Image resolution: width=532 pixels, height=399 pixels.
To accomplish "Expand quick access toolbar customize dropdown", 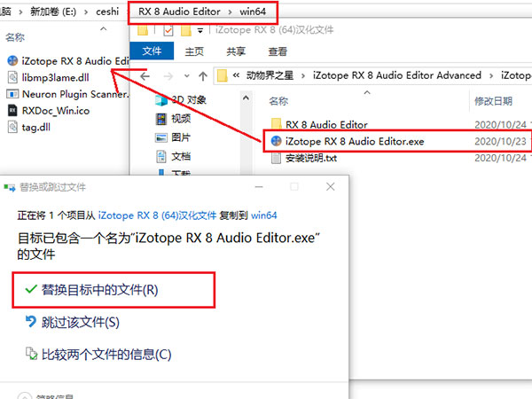I will point(200,31).
